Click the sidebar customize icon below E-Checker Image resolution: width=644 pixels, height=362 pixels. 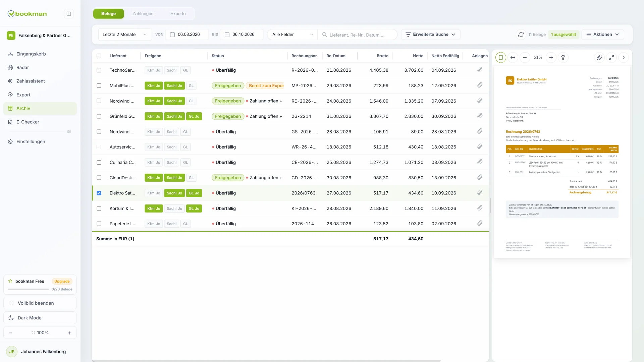point(69,132)
